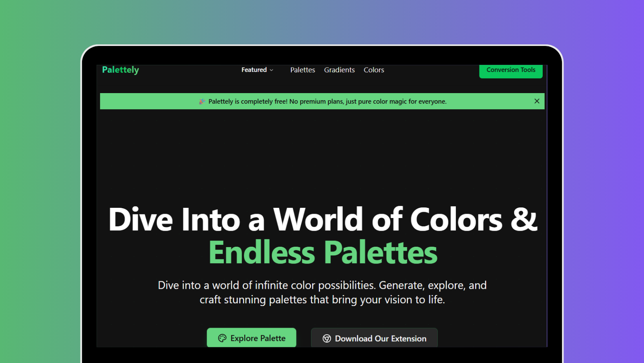Screen dimensions: 644x363
Task: Open the Featured dropdown menu
Action: click(x=257, y=70)
